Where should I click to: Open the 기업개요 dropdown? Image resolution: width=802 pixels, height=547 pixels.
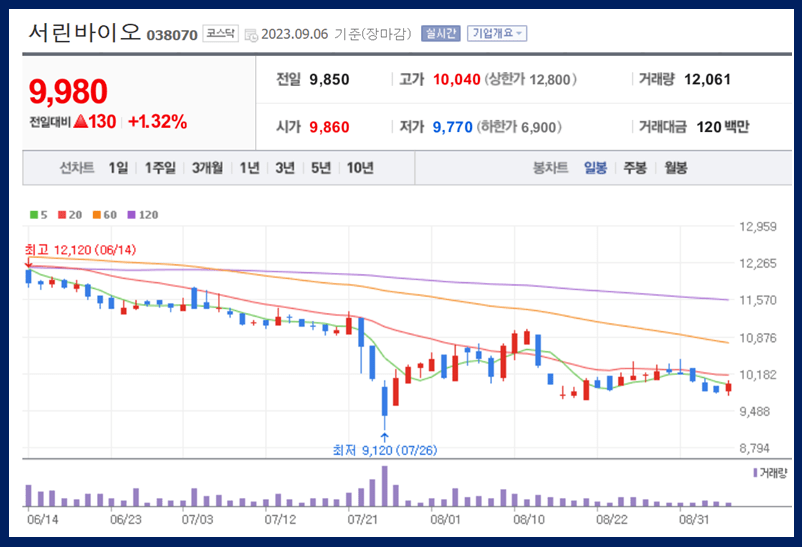(x=497, y=34)
